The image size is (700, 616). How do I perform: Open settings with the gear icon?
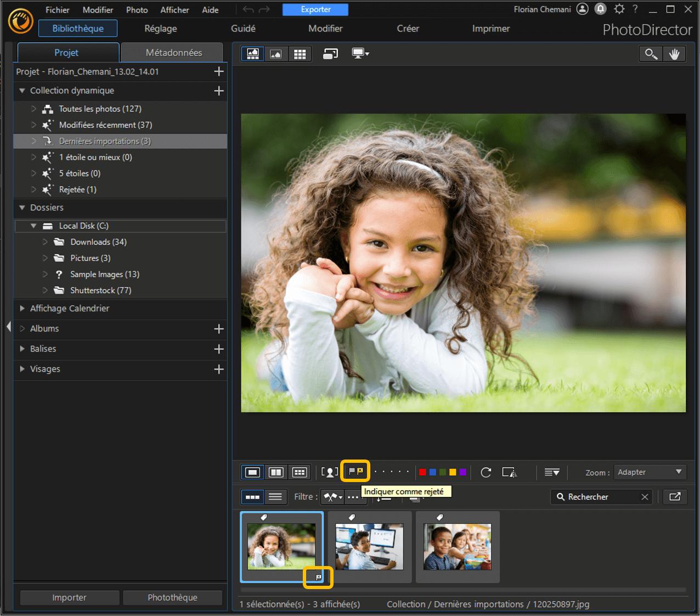[x=619, y=9]
